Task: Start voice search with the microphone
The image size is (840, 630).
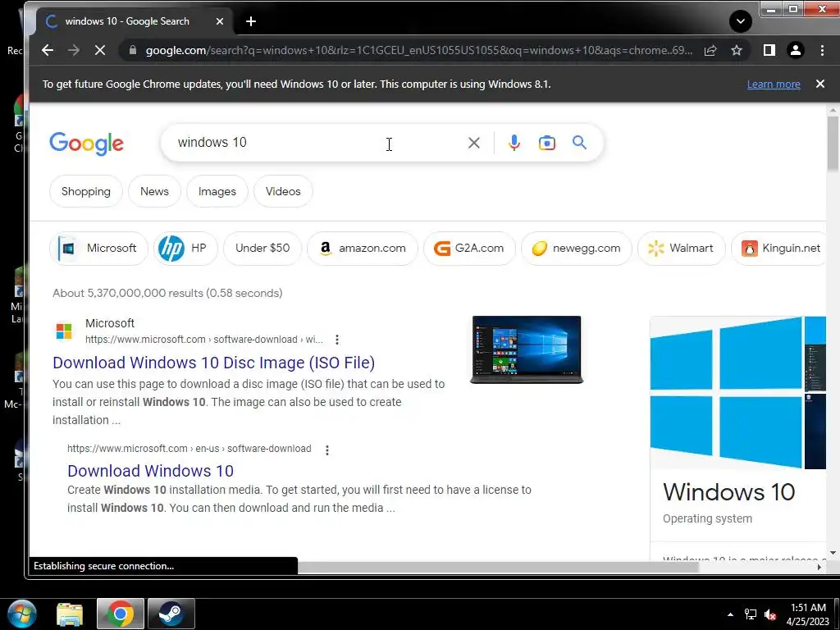Action: coord(514,143)
